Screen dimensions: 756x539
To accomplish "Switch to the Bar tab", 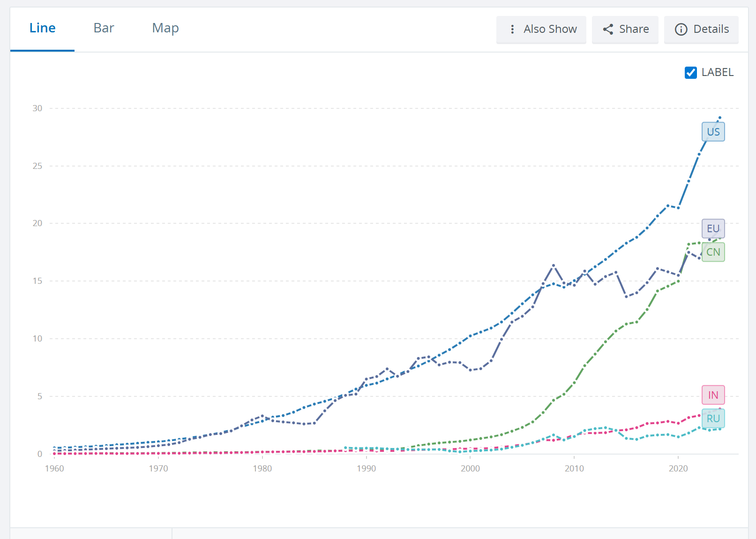I will point(104,28).
